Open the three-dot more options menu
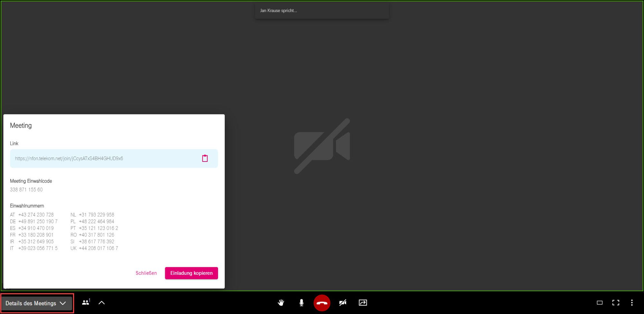 coord(632,303)
